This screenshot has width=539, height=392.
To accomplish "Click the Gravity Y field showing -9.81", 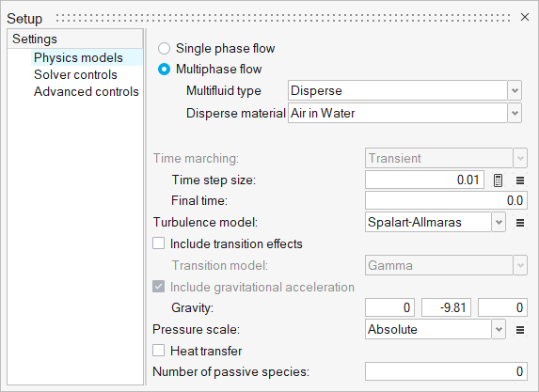I will [x=446, y=307].
